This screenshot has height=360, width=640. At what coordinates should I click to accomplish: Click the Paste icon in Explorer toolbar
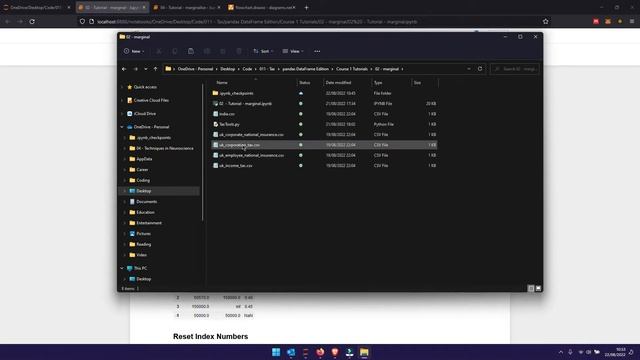[x=191, y=51]
